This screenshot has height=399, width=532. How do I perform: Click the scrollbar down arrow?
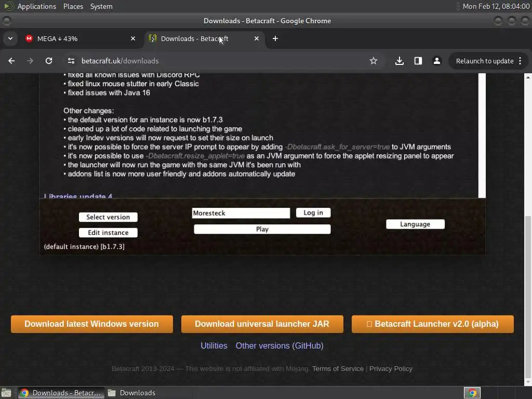tap(528, 382)
